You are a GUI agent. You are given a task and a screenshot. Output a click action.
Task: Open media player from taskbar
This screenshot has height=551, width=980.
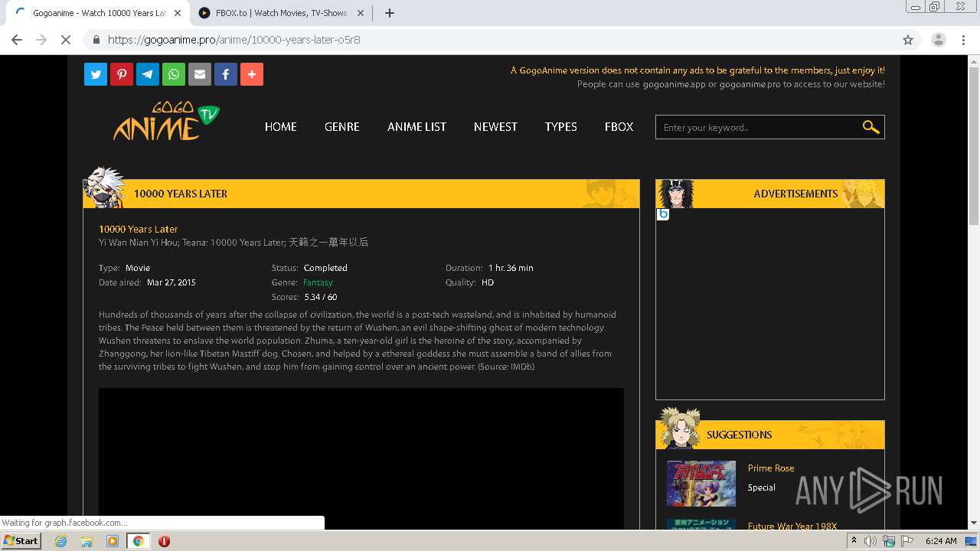113,541
